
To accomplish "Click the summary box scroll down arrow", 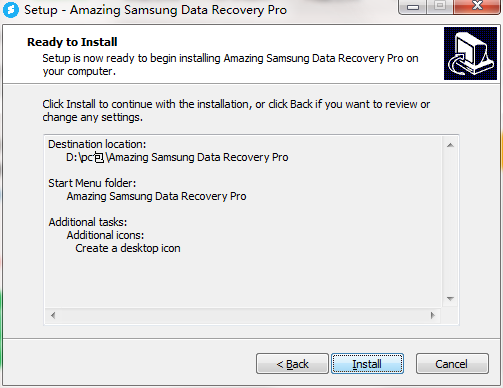I will pyautogui.click(x=450, y=298).
